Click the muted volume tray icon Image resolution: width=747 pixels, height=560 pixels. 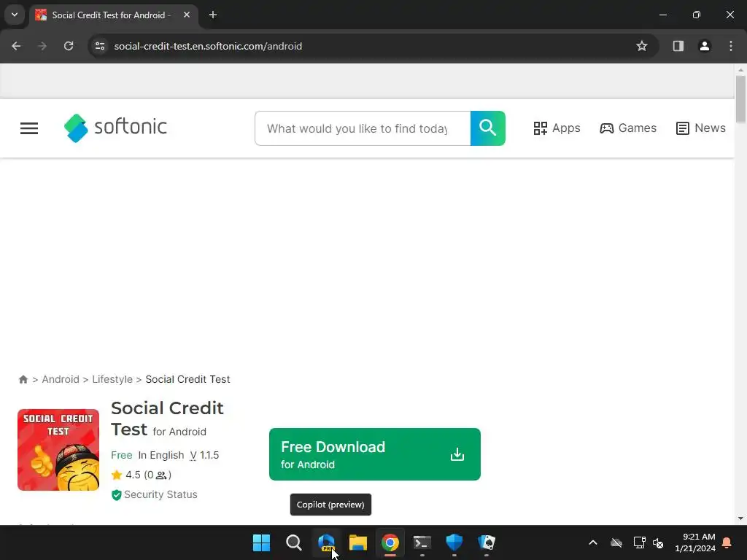659,542
